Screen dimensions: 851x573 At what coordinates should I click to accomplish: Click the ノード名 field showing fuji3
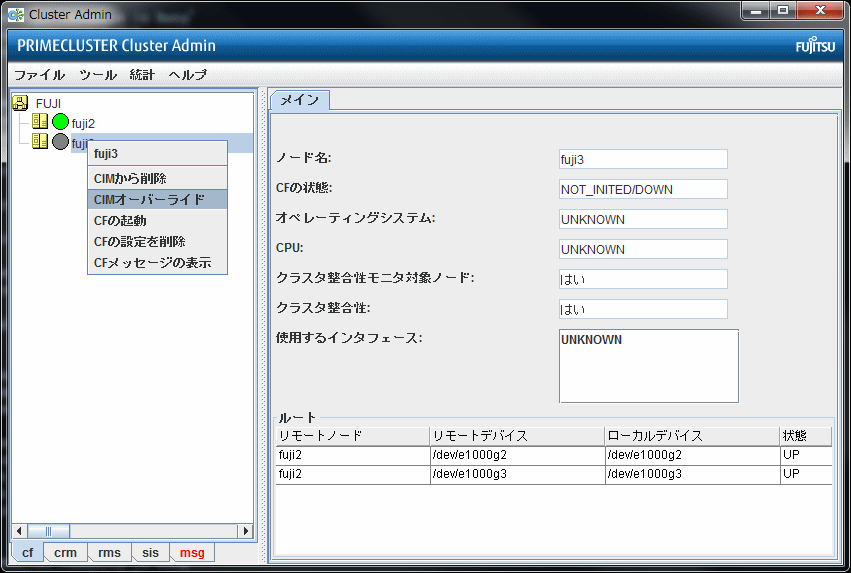click(x=643, y=160)
